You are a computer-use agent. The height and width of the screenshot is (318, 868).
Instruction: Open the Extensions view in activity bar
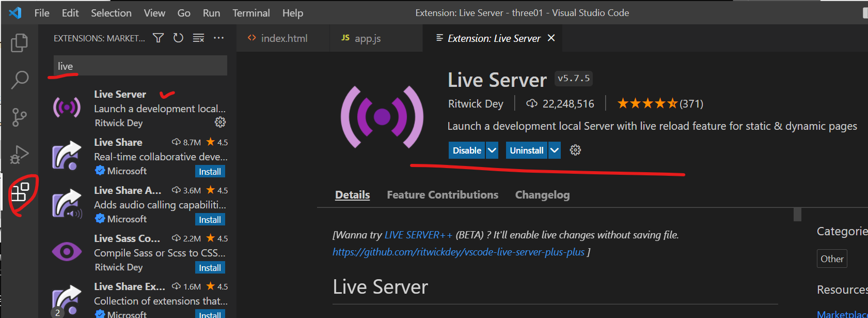20,192
